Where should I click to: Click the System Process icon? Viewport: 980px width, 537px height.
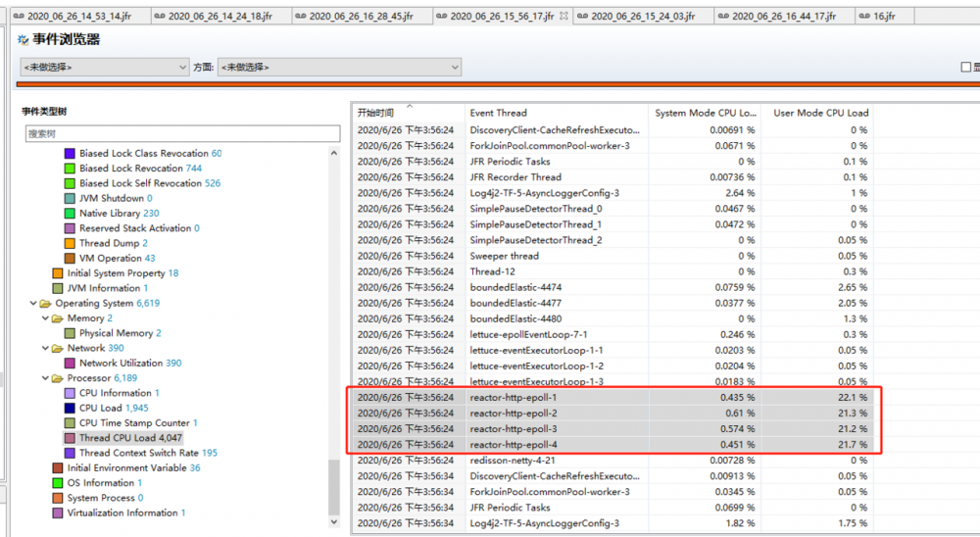coord(58,498)
